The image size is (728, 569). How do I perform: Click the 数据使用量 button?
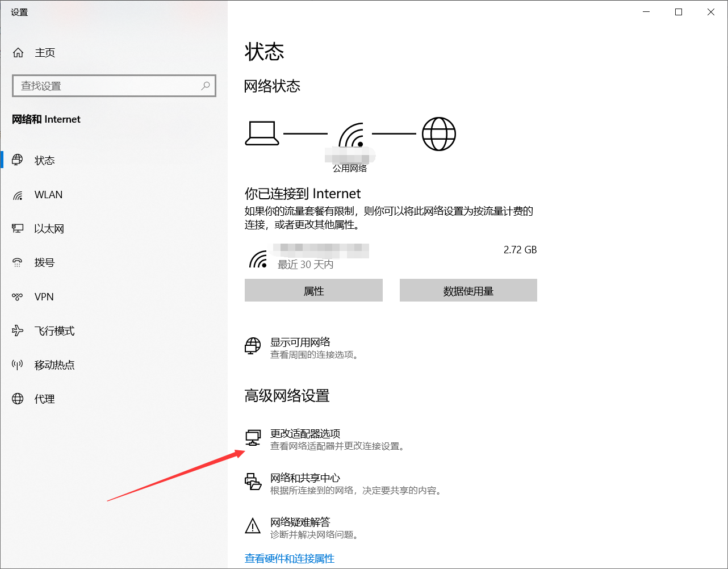tap(468, 290)
